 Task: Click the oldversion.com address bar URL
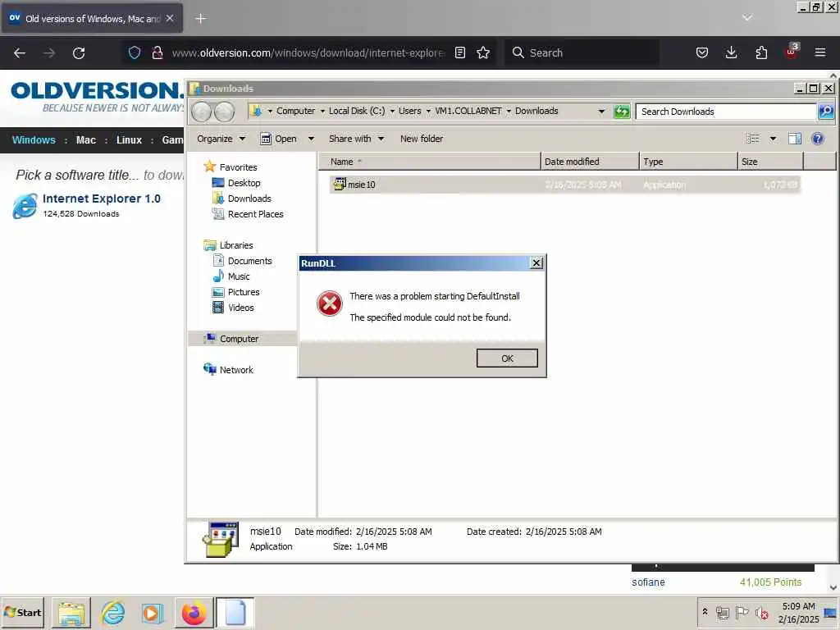click(308, 52)
